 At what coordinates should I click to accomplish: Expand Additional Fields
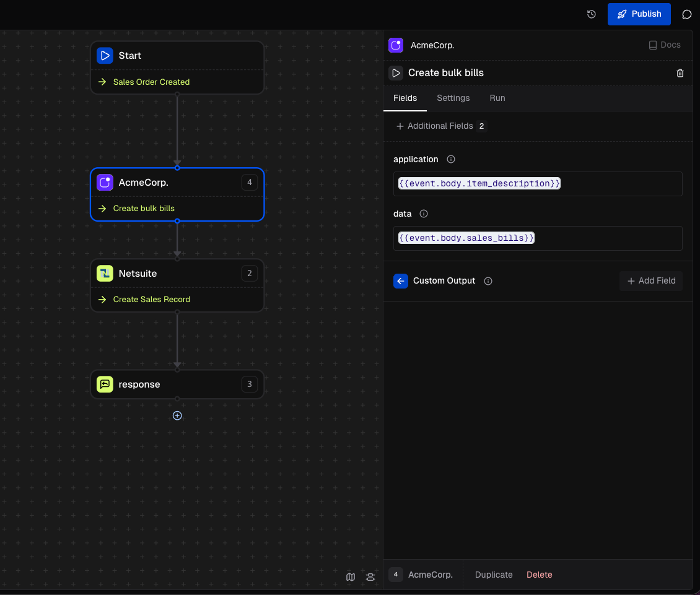435,126
